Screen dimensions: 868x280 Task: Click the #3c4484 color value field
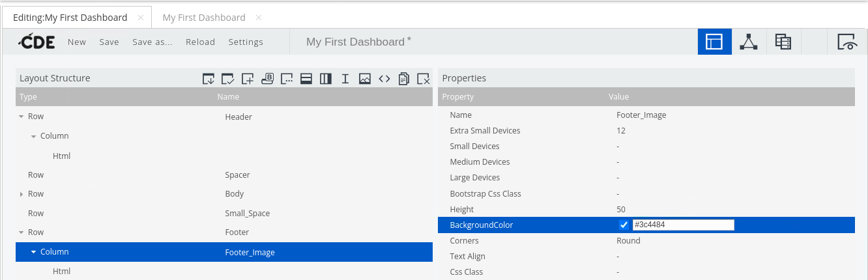point(682,225)
